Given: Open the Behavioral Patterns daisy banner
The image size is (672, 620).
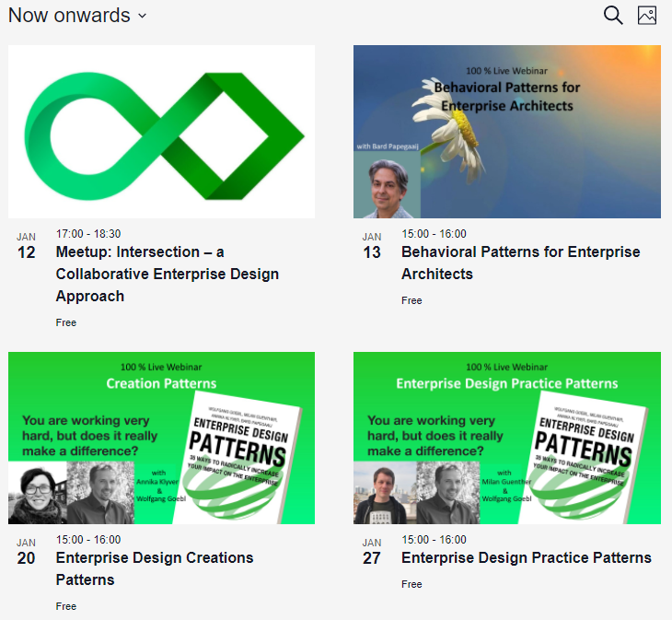Looking at the screenshot, I should 507,132.
